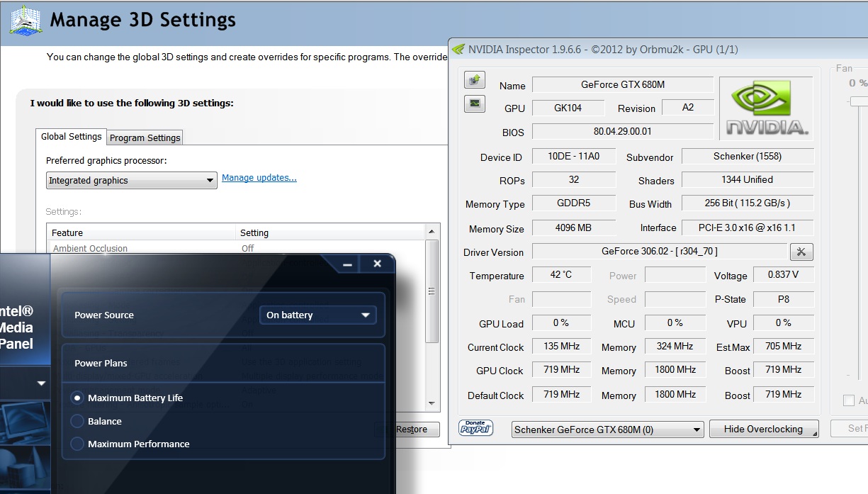This screenshot has width=868, height=494.
Task: Open the Preferred graphics processor dropdown
Action: coord(131,180)
